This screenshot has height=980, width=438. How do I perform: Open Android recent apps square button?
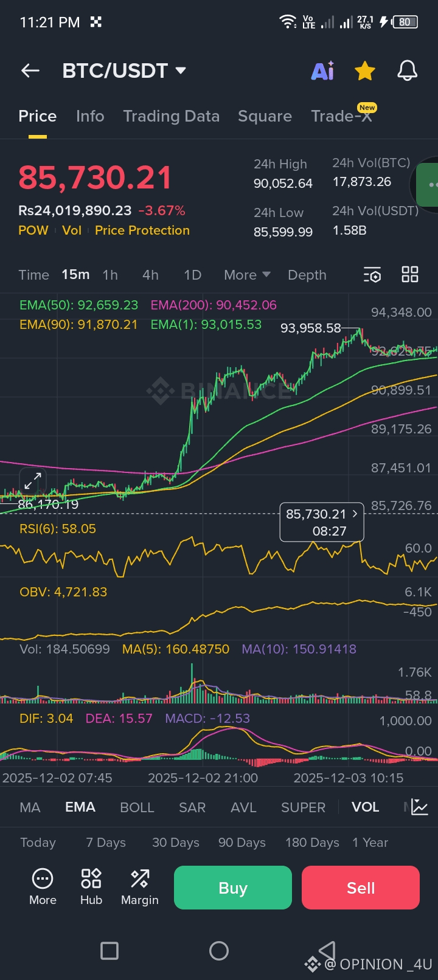pos(109,951)
